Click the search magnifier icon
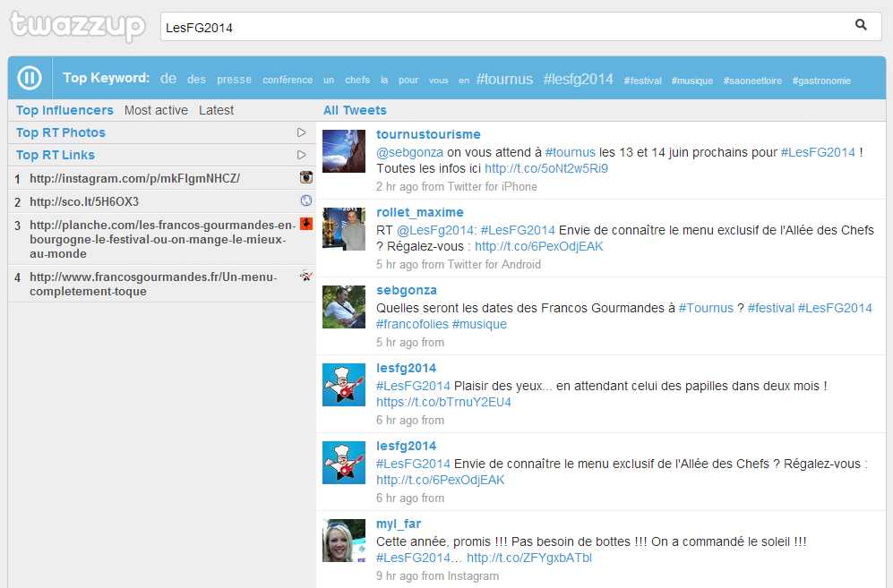 click(x=861, y=25)
